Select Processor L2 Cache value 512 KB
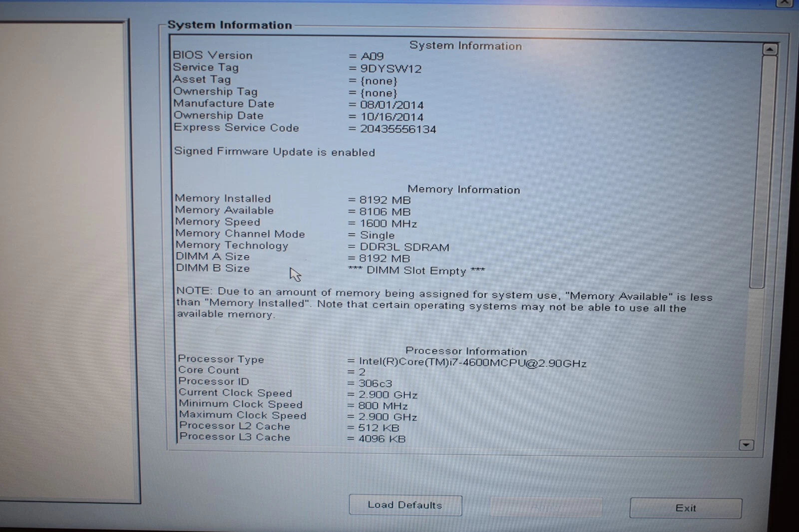Image resolution: width=799 pixels, height=532 pixels. coord(379,428)
